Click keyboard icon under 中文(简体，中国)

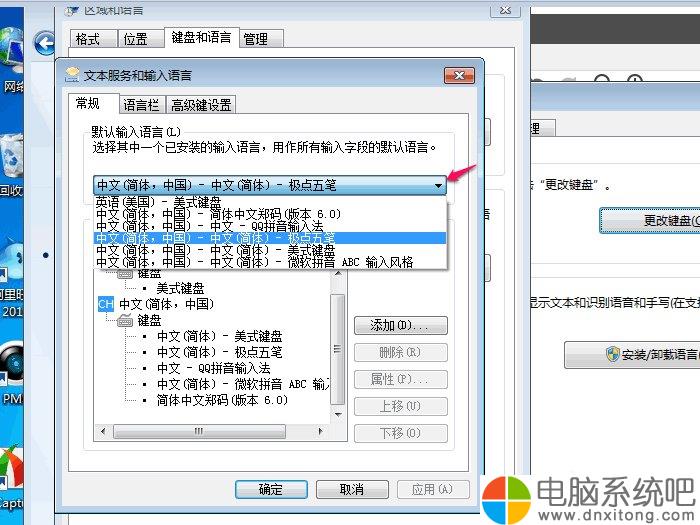tap(125, 320)
